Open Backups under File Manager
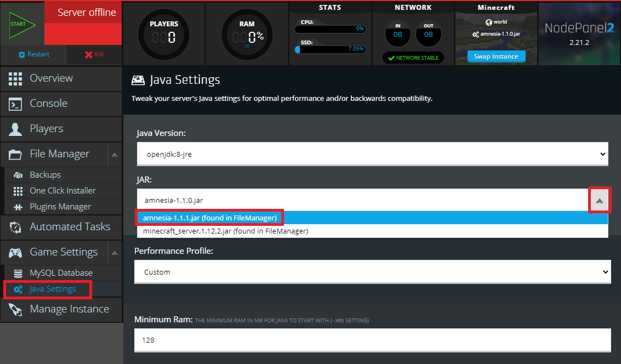 coord(17,175)
